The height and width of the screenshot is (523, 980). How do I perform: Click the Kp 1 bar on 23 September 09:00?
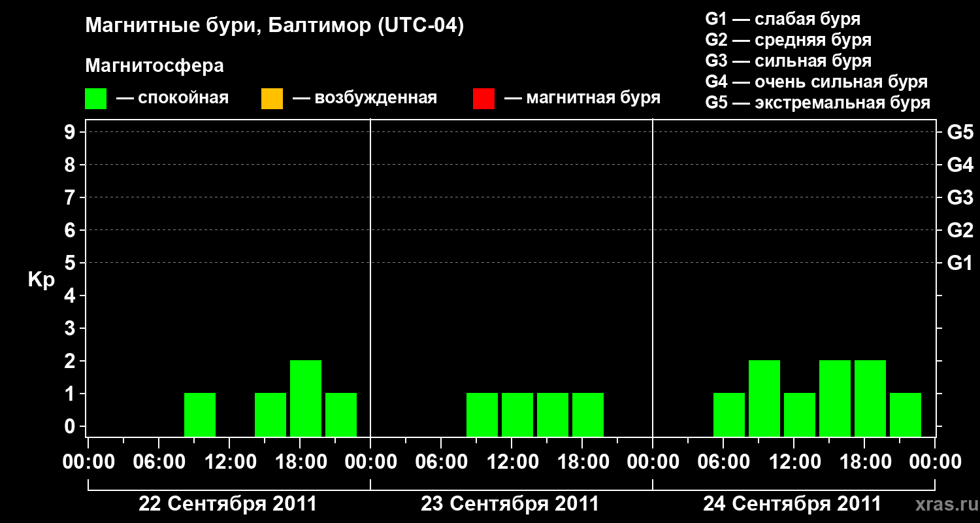482,414
